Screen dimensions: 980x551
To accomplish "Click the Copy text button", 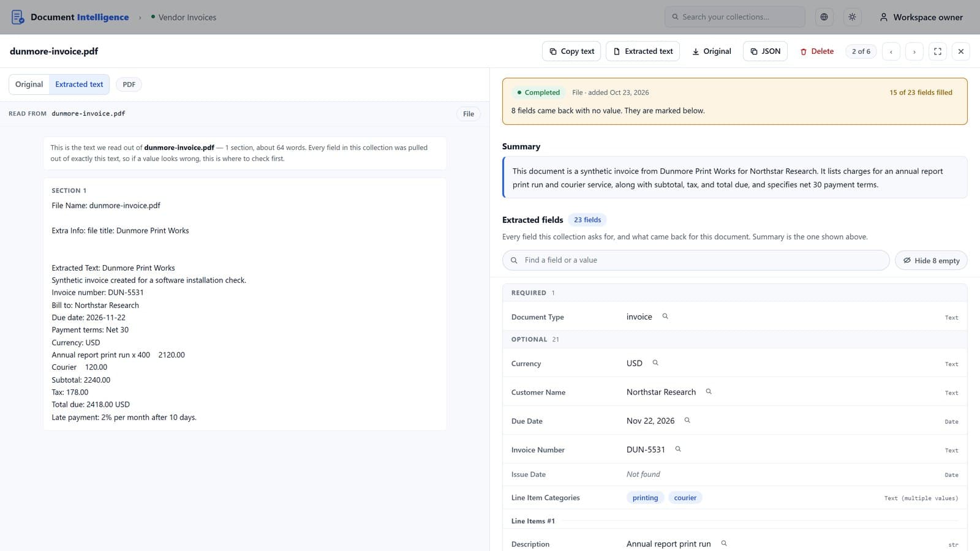I will (571, 51).
